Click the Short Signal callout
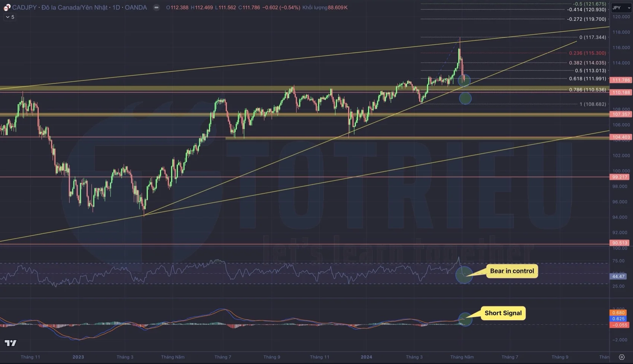Image resolution: width=633 pixels, height=364 pixels. [503, 313]
